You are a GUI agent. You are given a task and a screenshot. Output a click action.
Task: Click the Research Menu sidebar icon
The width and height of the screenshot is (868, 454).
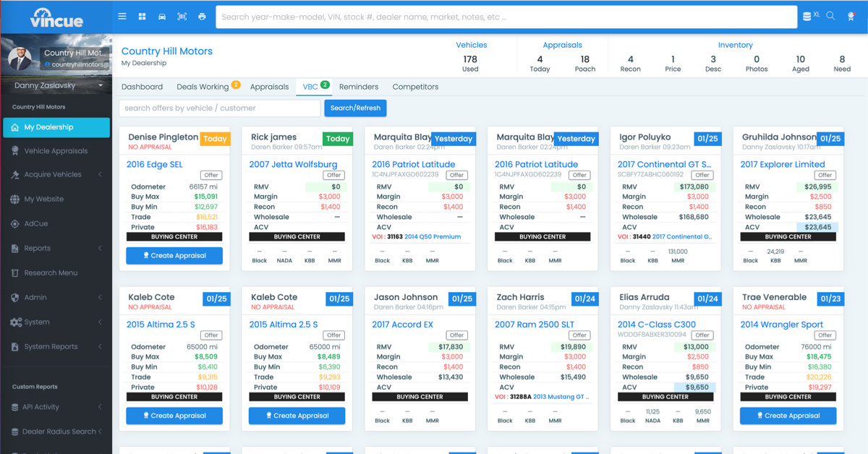click(x=14, y=273)
